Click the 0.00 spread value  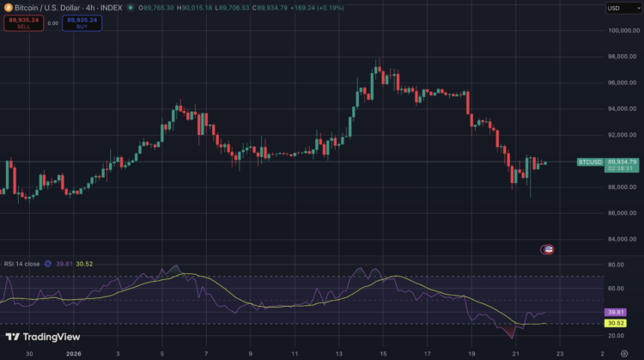(x=53, y=23)
